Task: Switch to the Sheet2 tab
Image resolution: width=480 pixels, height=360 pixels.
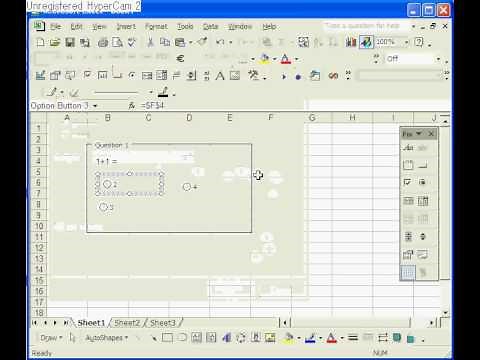Action: pyautogui.click(x=127, y=323)
